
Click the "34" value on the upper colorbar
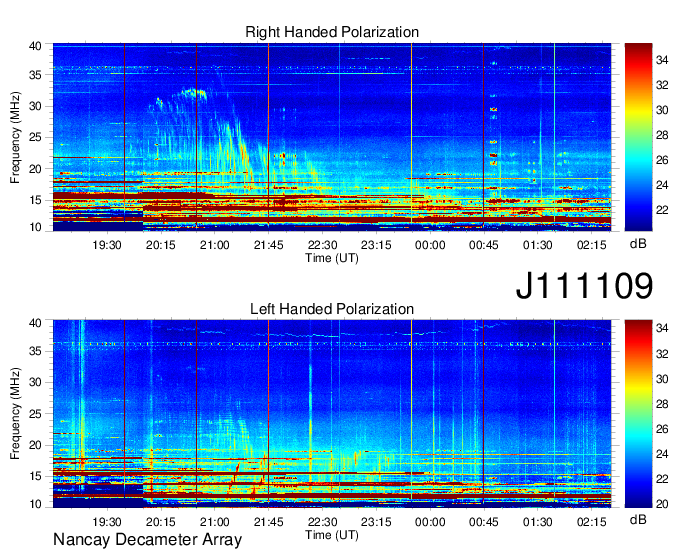[x=662, y=60]
